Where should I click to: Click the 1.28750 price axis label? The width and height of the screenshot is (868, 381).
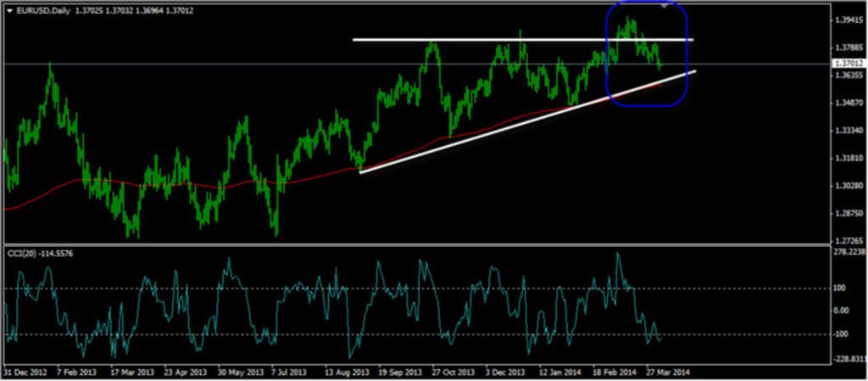pos(848,213)
